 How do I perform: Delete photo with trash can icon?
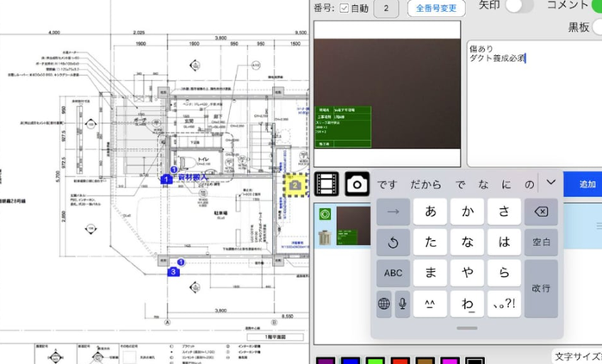325,238
